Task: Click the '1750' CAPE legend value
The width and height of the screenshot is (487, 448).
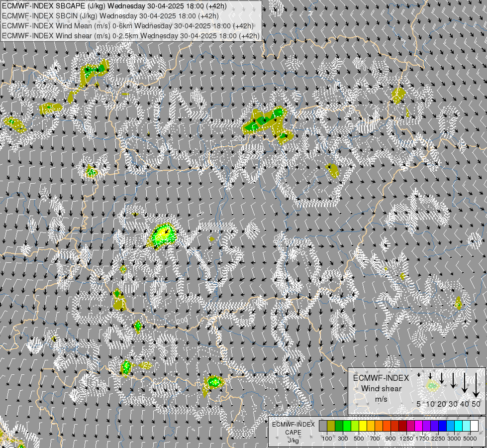Action: pos(422,439)
